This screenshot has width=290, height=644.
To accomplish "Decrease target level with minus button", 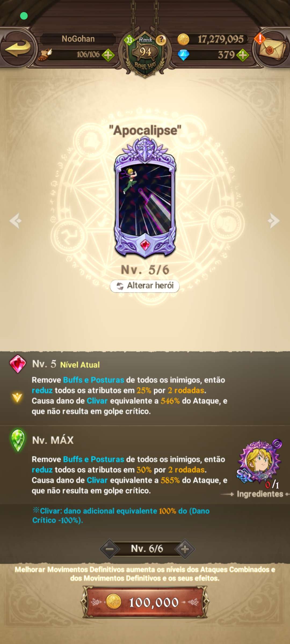I will tap(110, 549).
